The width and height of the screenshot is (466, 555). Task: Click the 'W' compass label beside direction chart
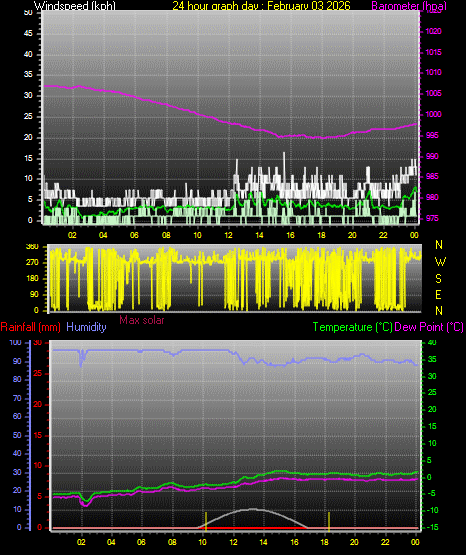pos(440,262)
